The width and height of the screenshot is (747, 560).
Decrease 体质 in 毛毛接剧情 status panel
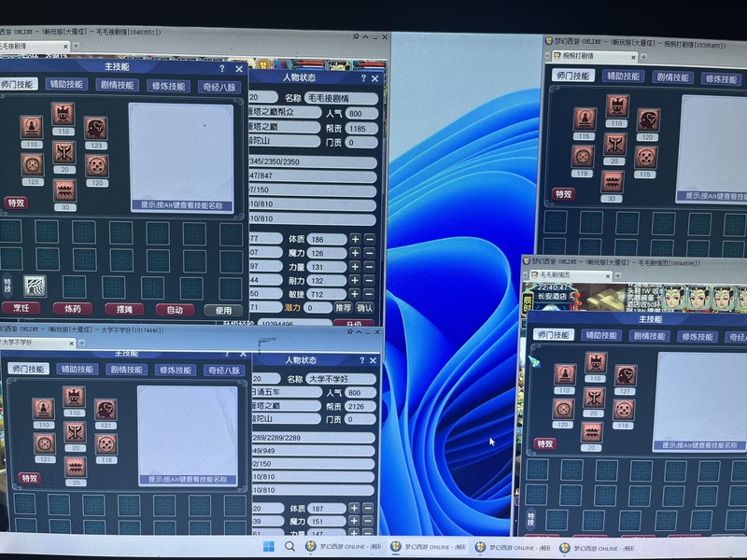(370, 240)
